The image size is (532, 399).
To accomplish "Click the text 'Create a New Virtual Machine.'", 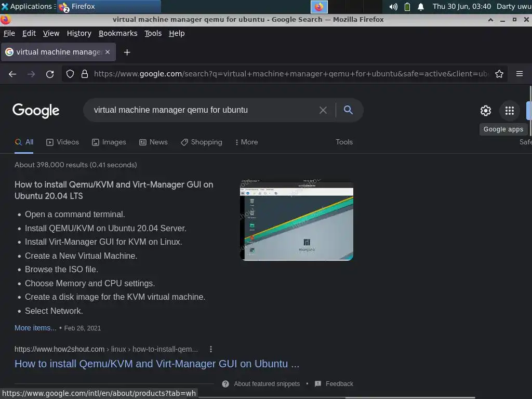I will click(81, 256).
